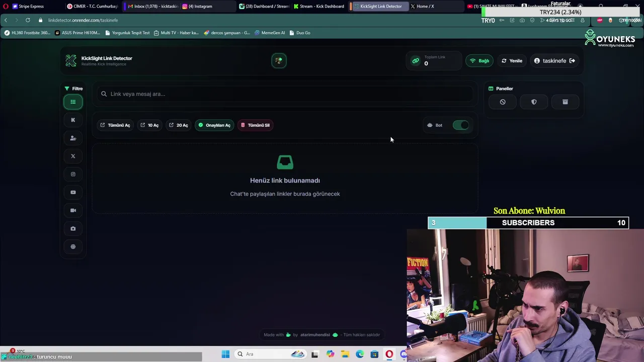The height and width of the screenshot is (362, 644).
Task: Click the Tümünü Aç button
Action: (115, 125)
